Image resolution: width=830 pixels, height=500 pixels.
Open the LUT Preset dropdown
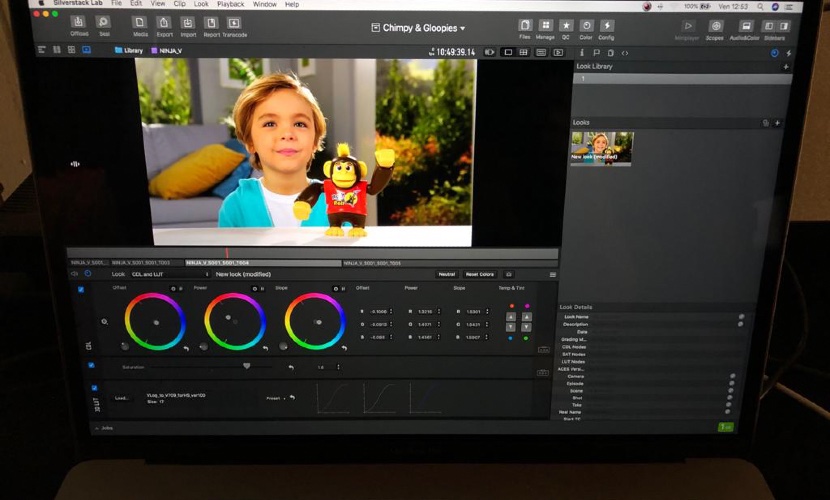[x=277, y=397]
